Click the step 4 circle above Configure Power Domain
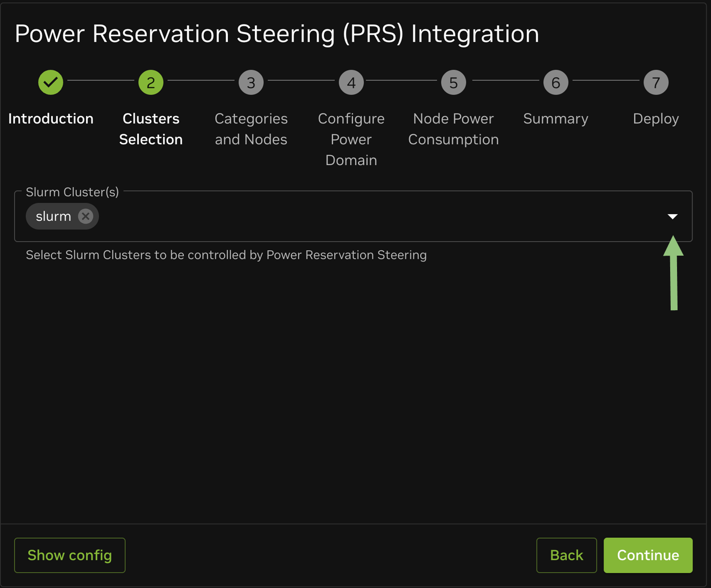711x588 pixels. pos(351,82)
